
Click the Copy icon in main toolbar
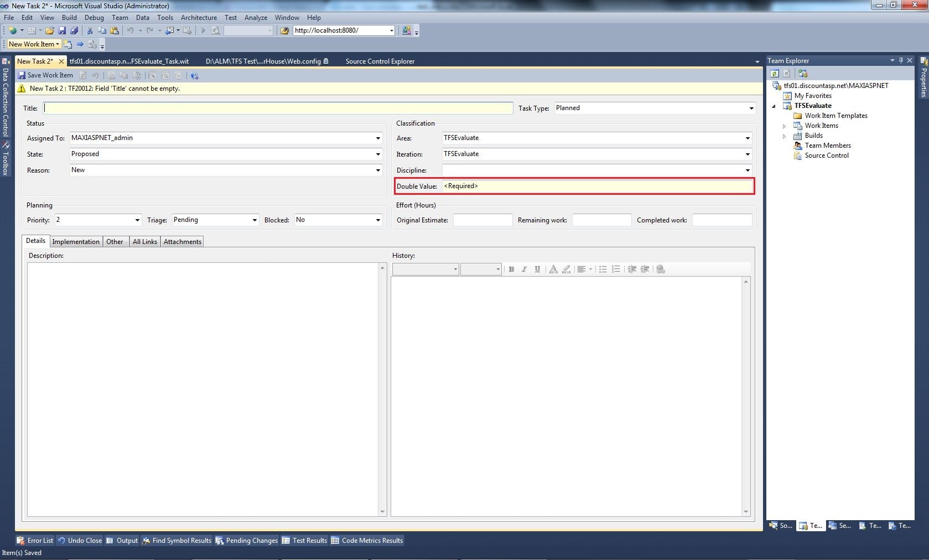102,30
